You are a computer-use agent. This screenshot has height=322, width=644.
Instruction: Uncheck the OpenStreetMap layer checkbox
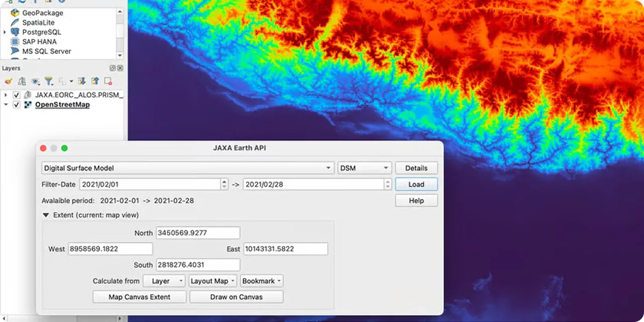pyautogui.click(x=16, y=105)
